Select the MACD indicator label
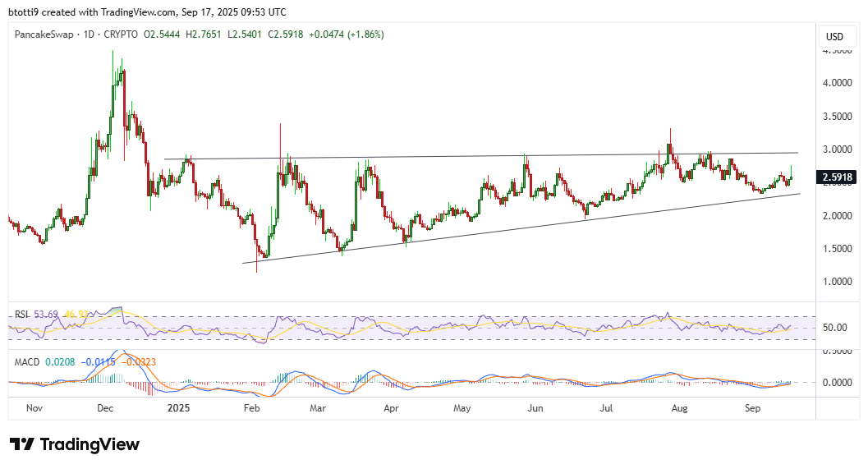 (x=25, y=361)
